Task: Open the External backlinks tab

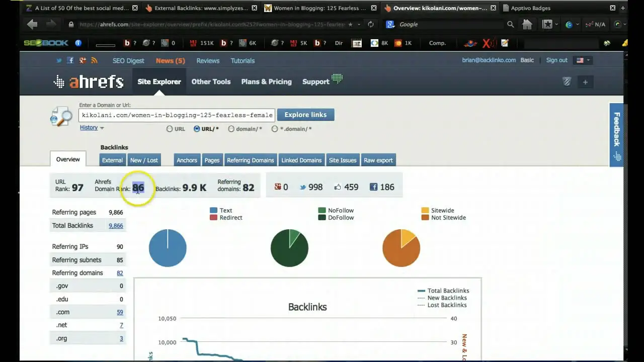Action: (112, 160)
